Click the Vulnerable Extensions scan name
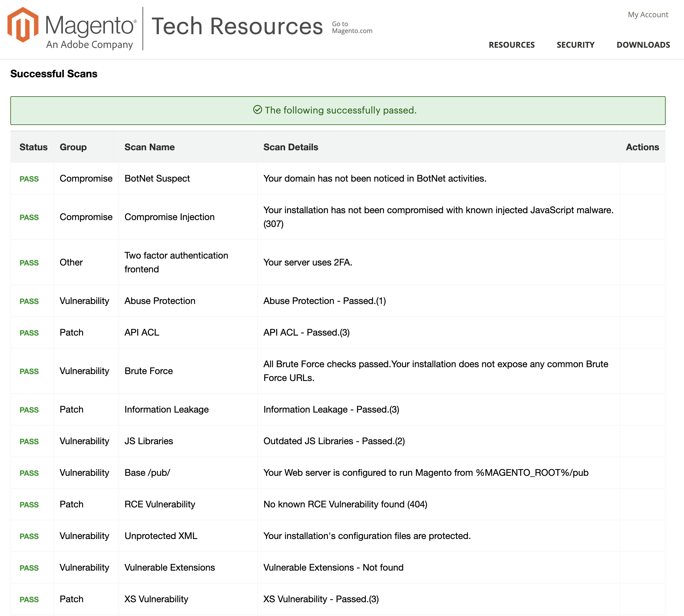Viewport: 684px width, 616px height. (x=169, y=568)
